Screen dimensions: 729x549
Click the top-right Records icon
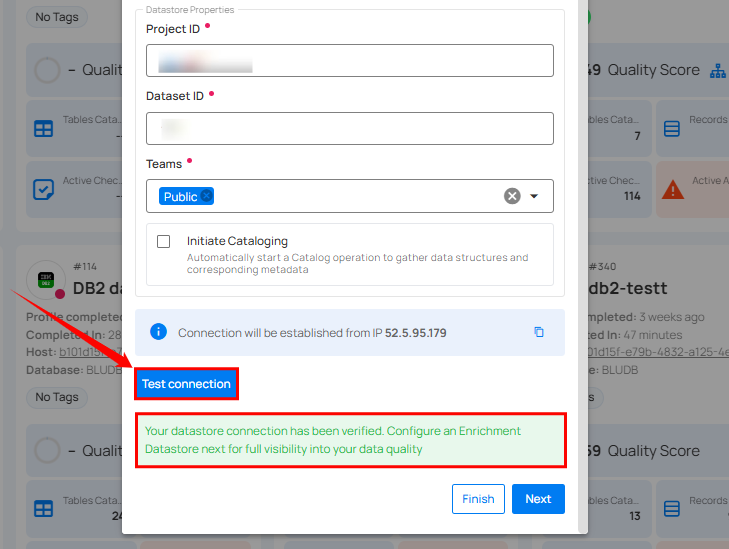672,129
